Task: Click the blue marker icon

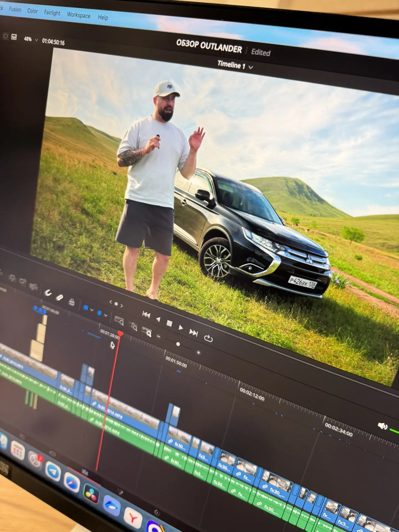Action: coord(99,313)
